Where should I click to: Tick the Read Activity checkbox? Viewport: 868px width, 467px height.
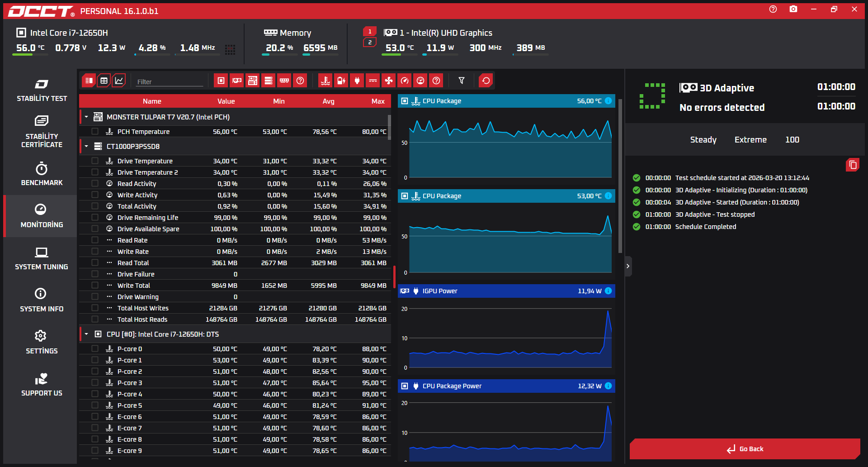95,183
